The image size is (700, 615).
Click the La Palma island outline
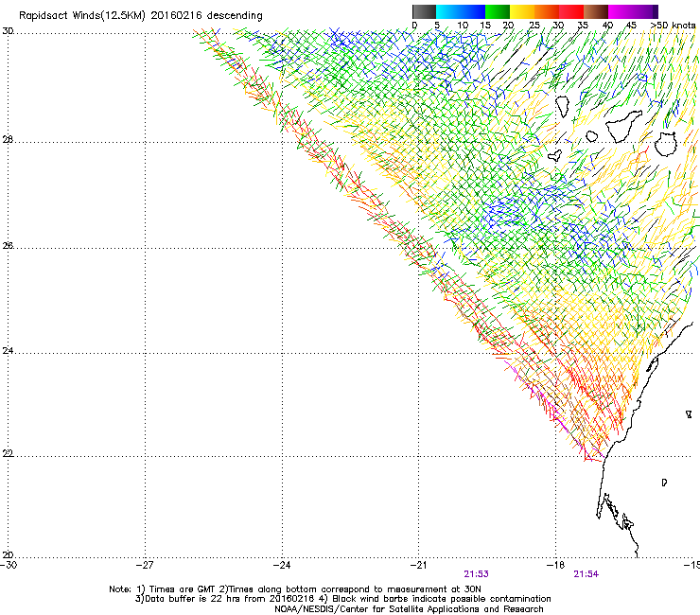click(562, 107)
